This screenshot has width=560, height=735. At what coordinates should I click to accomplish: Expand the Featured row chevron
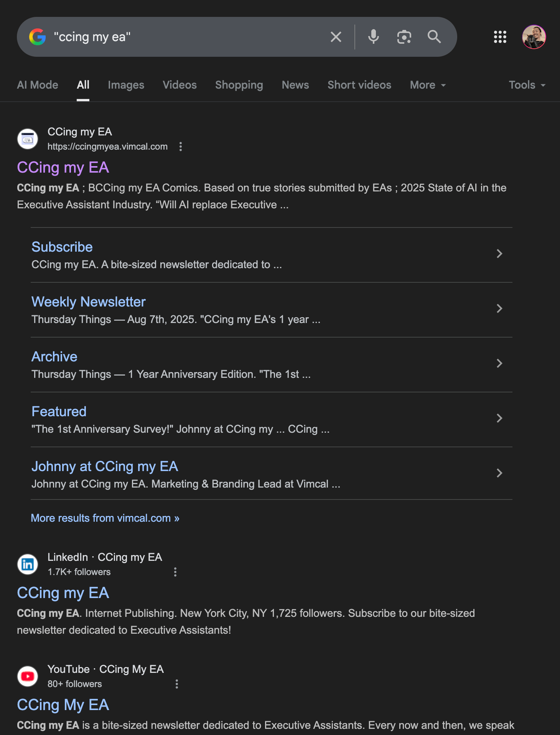(x=499, y=418)
